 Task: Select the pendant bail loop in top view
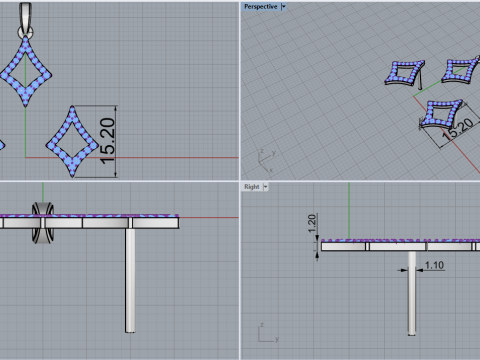tap(25, 19)
